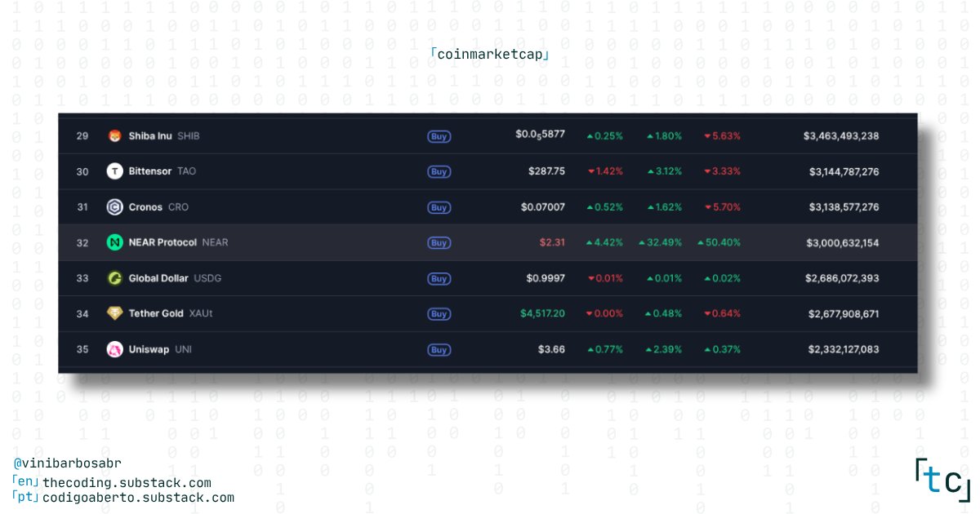Click codigoaberto.substack.com link text
Screen dimensions: 980x514
click(x=138, y=498)
